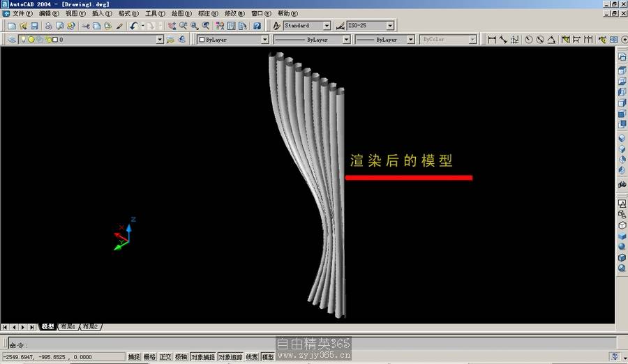Click the 线宽 lineweight button
The image size is (628, 364).
[251, 357]
